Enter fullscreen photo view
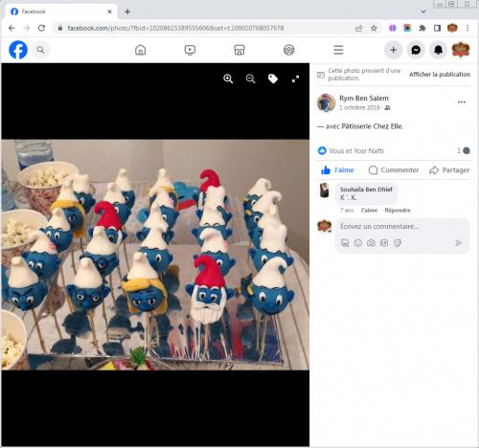The image size is (479, 448). coord(295,78)
